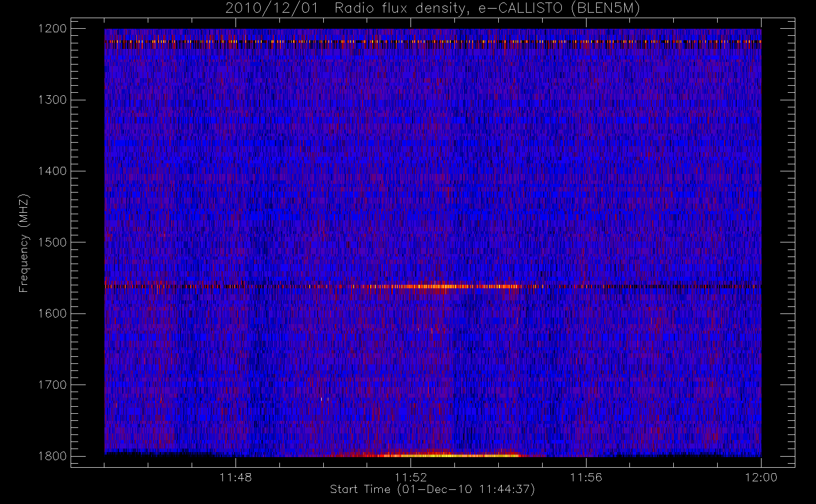Click the 1500 frequency tick label

coord(52,242)
